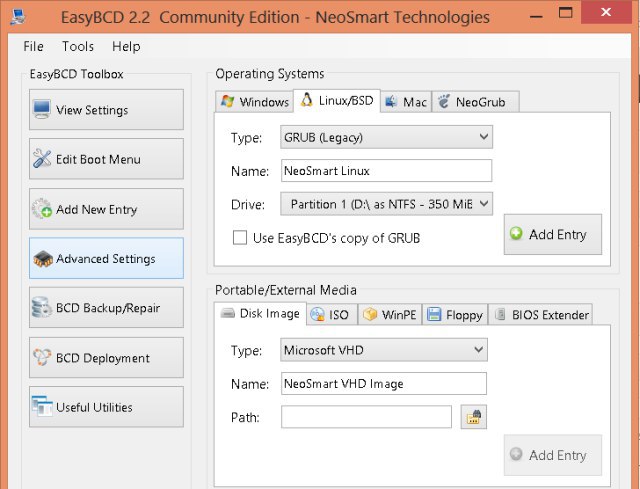Click the floppy disk icon on Floppy tab
640x489 pixels.
pyautogui.click(x=434, y=314)
